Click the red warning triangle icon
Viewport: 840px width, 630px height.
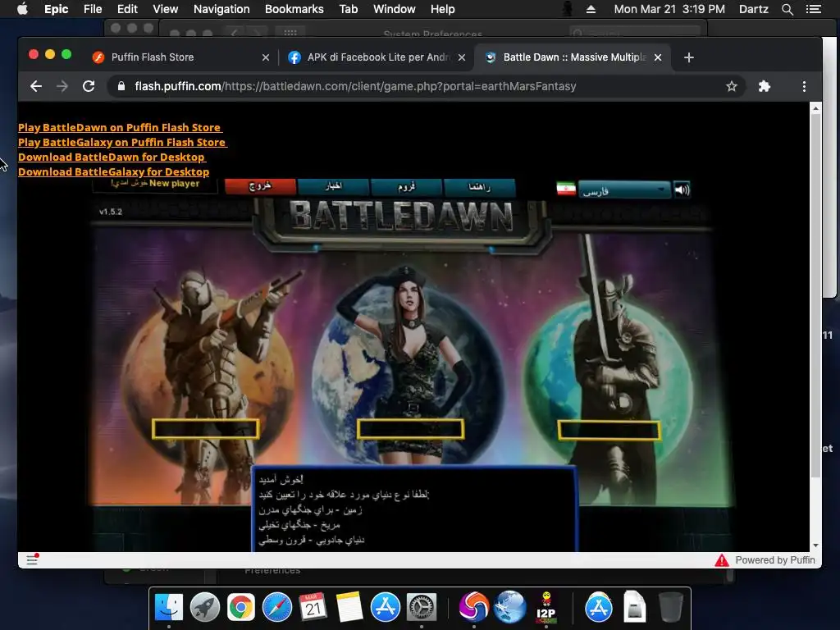[x=722, y=560]
